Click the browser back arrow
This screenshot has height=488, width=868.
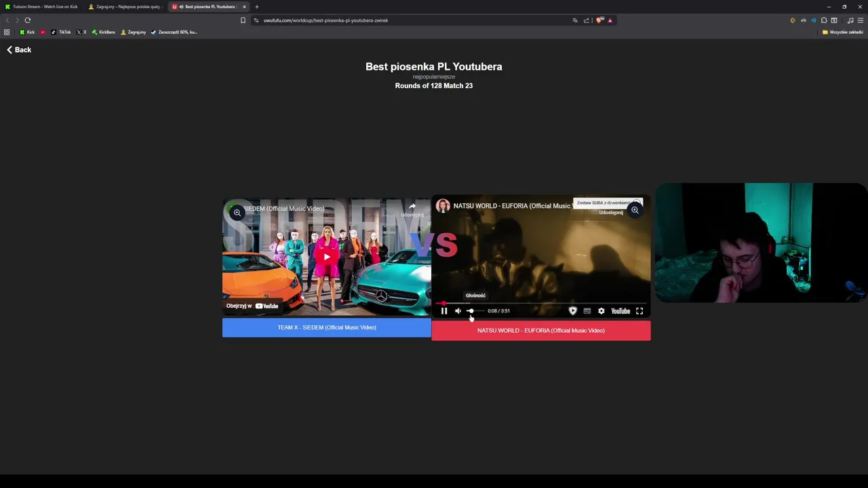click(x=7, y=20)
